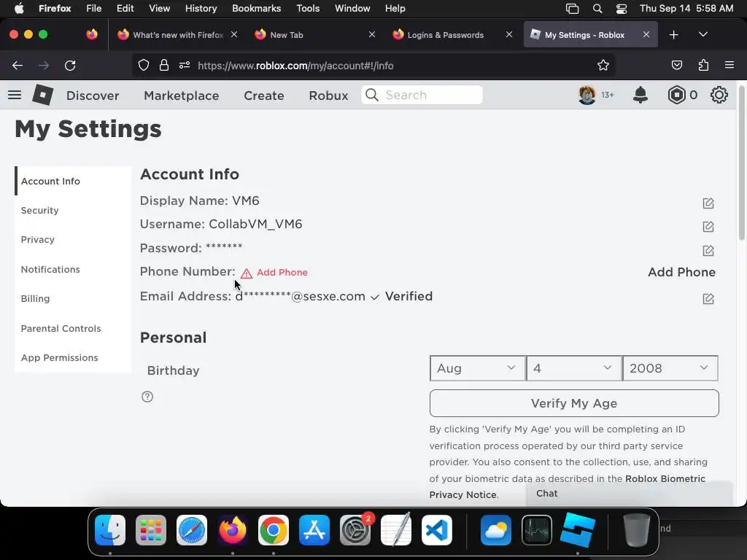Open System Settings in the Dock
The height and width of the screenshot is (560, 747).
click(355, 530)
